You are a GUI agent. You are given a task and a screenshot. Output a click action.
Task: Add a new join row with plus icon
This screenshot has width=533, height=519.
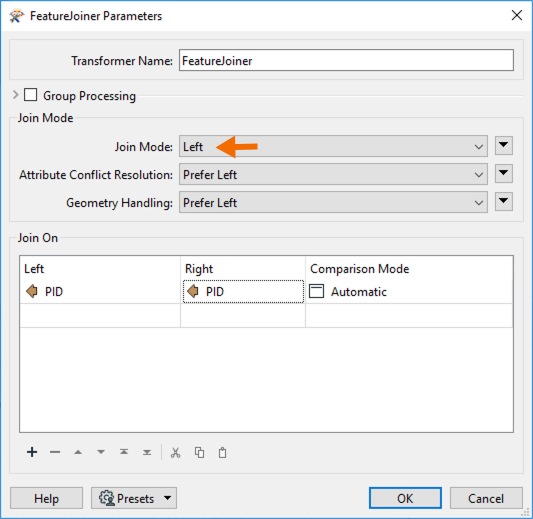click(x=32, y=452)
